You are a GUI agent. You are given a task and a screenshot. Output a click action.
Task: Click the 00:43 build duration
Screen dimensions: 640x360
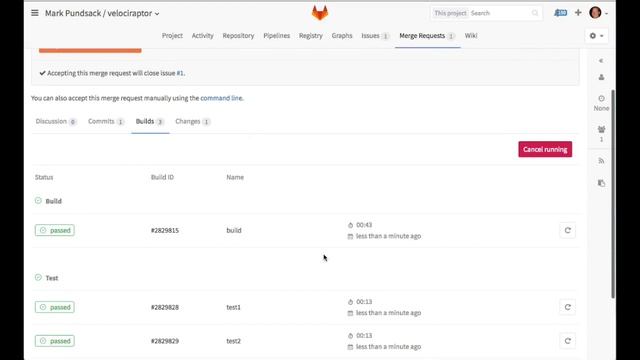(x=364, y=225)
